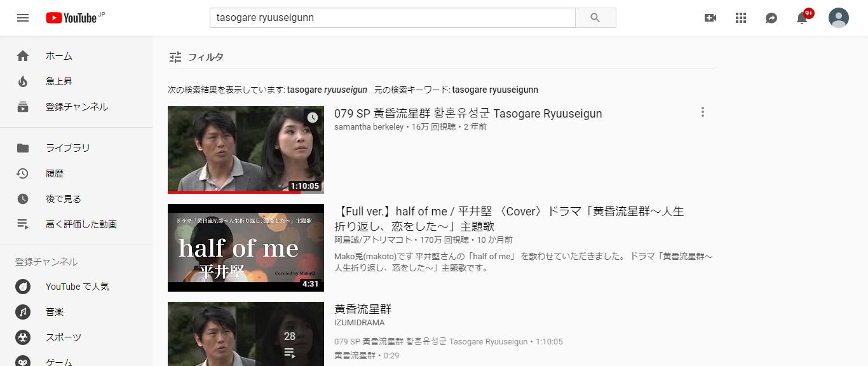Click the subscriptions icon in sidebar

click(x=23, y=107)
